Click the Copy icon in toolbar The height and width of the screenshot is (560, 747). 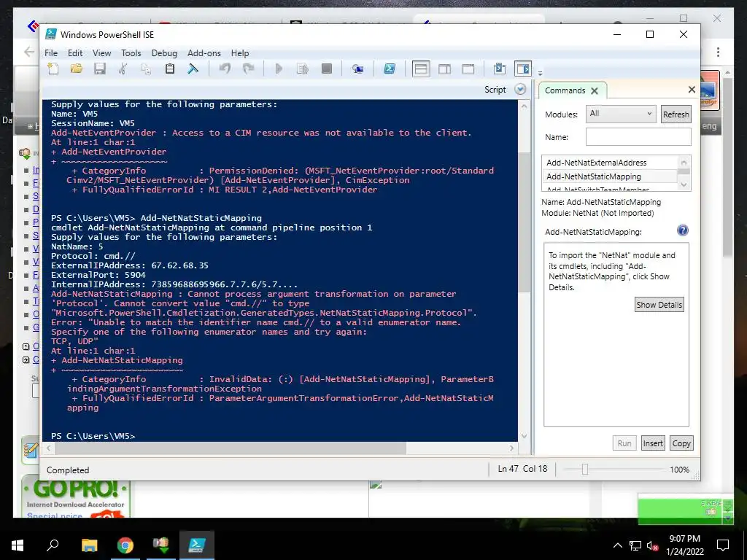(146, 69)
